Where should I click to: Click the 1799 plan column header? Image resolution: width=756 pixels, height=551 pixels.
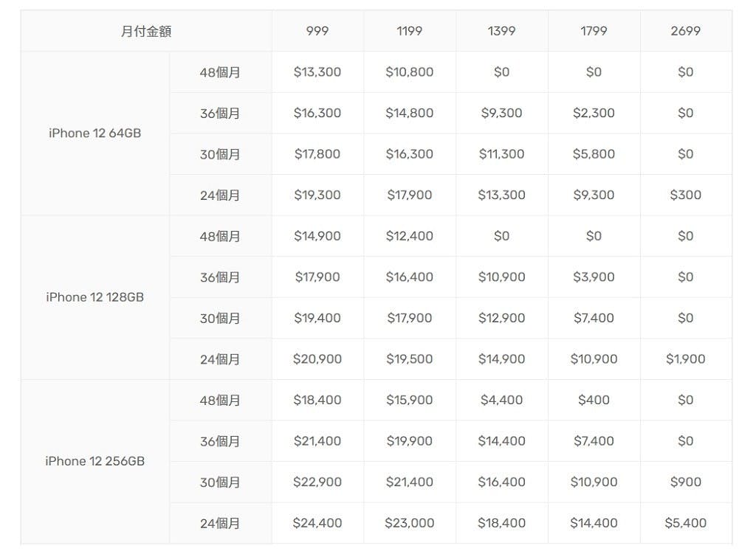pyautogui.click(x=594, y=31)
